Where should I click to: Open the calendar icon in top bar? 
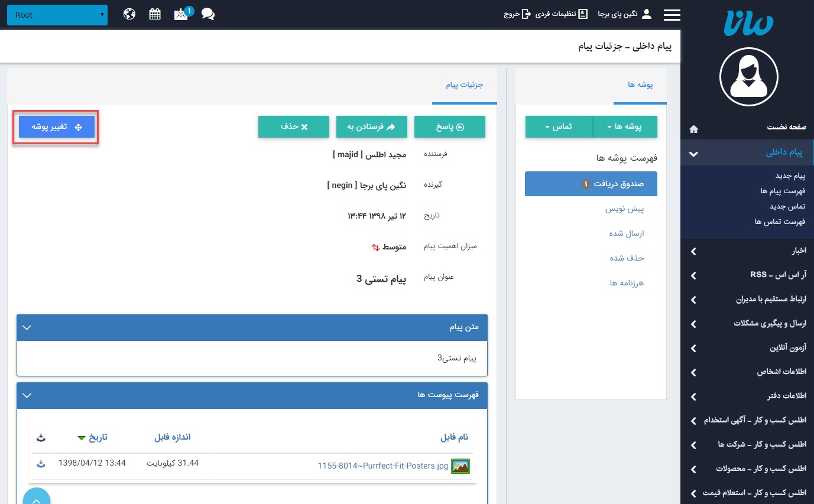(154, 13)
